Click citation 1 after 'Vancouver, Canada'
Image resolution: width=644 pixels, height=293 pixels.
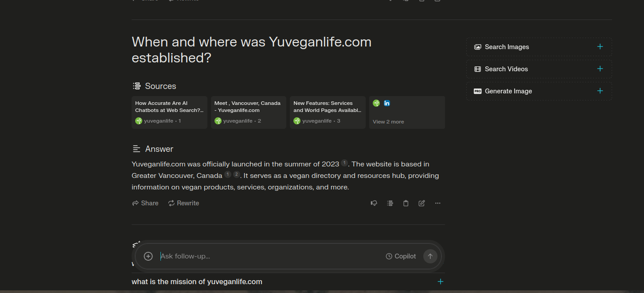coord(228,175)
